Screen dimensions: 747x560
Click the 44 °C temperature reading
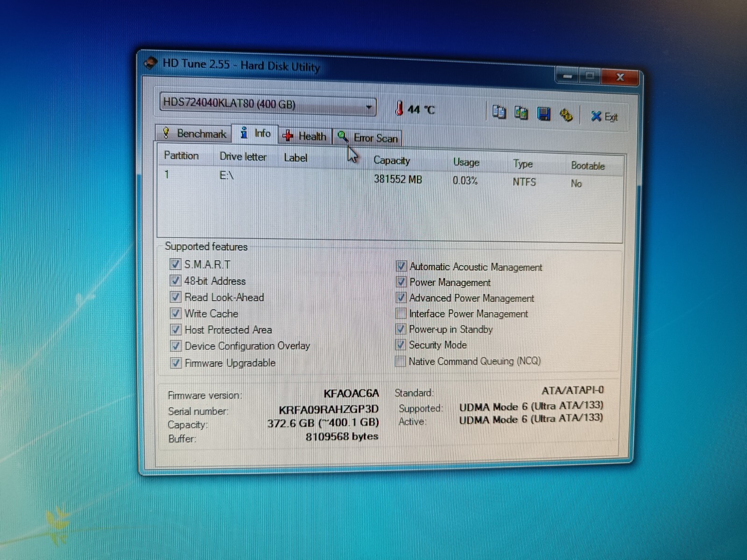(421, 110)
